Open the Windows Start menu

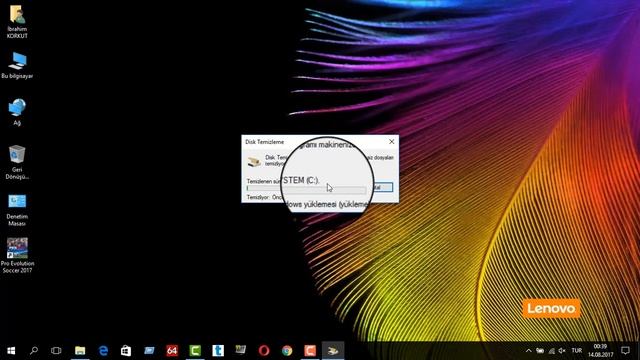tap(11, 351)
